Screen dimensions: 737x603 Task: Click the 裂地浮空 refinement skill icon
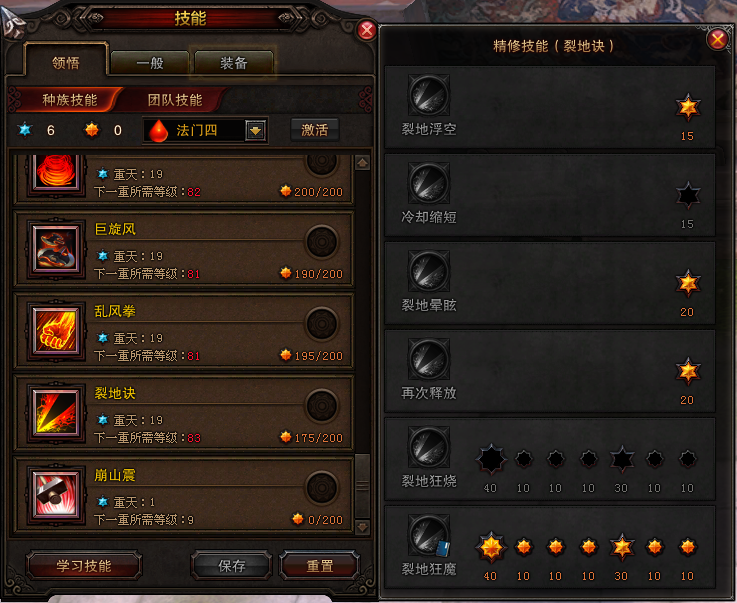(x=429, y=95)
